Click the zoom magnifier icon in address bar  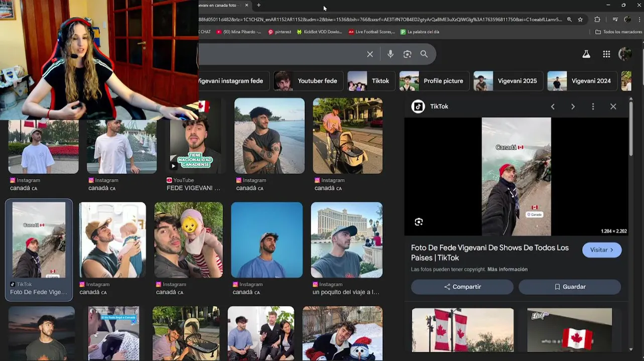[x=569, y=20]
